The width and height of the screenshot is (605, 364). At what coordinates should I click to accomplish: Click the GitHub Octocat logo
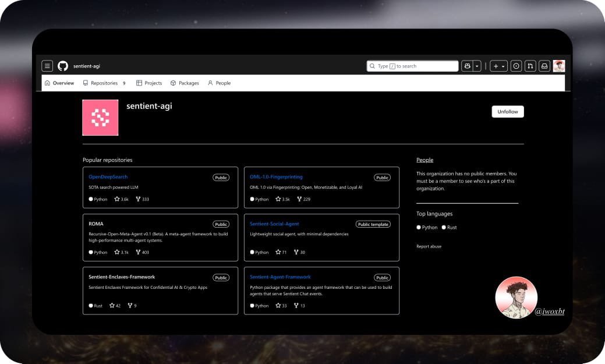(x=63, y=66)
